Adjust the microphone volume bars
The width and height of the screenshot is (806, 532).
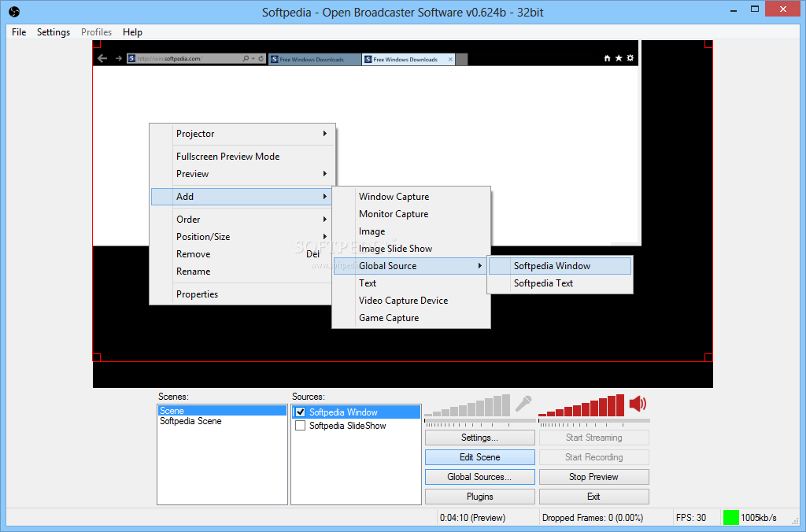(x=468, y=405)
